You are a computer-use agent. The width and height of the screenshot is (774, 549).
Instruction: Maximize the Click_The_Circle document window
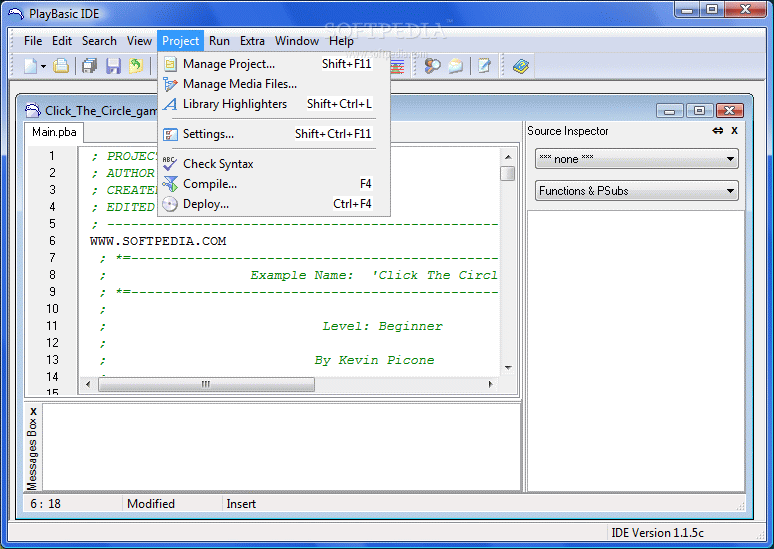click(x=699, y=111)
